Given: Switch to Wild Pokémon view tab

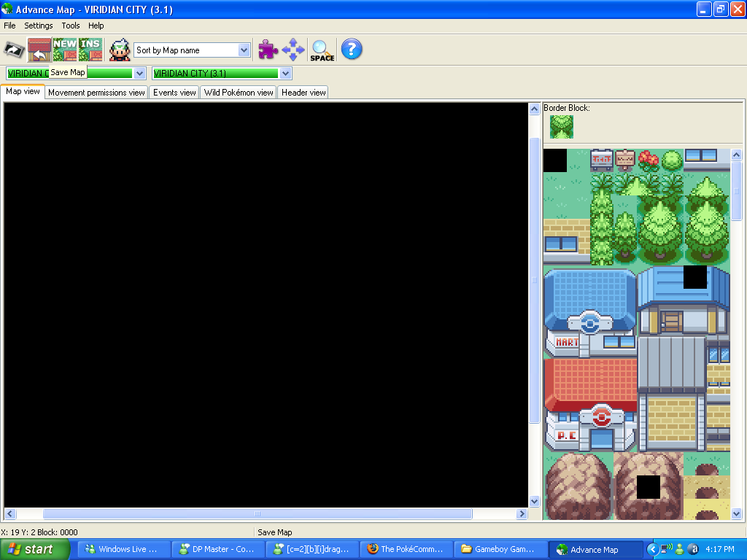Looking at the screenshot, I should (x=239, y=93).
